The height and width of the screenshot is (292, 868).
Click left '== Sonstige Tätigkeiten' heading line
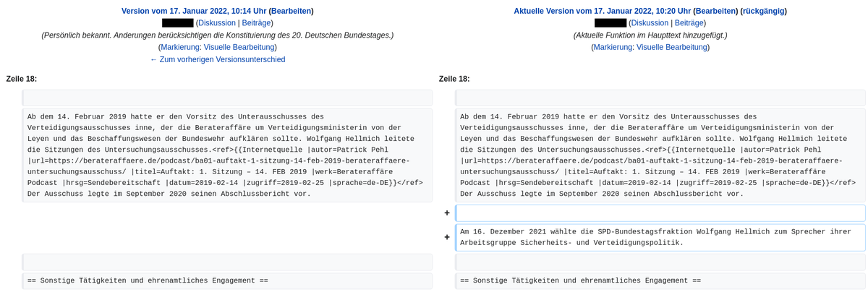click(227, 280)
